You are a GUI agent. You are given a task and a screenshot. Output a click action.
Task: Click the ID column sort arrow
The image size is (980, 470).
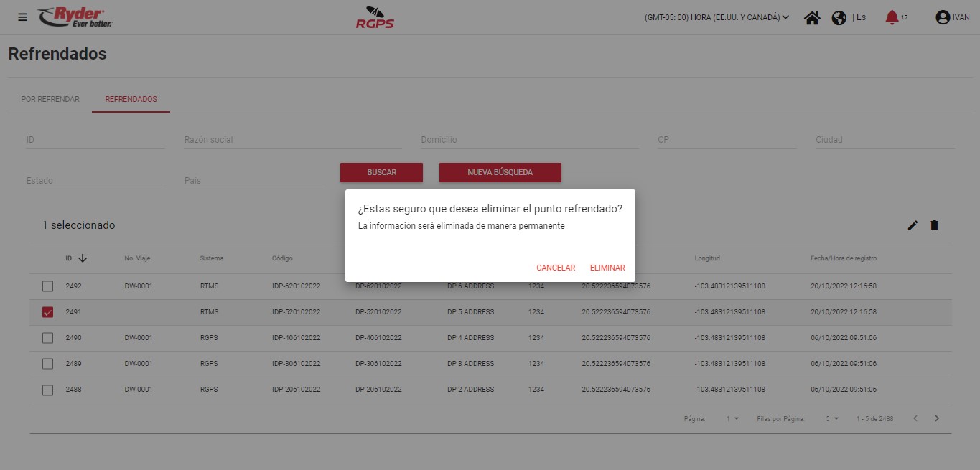pos(83,258)
